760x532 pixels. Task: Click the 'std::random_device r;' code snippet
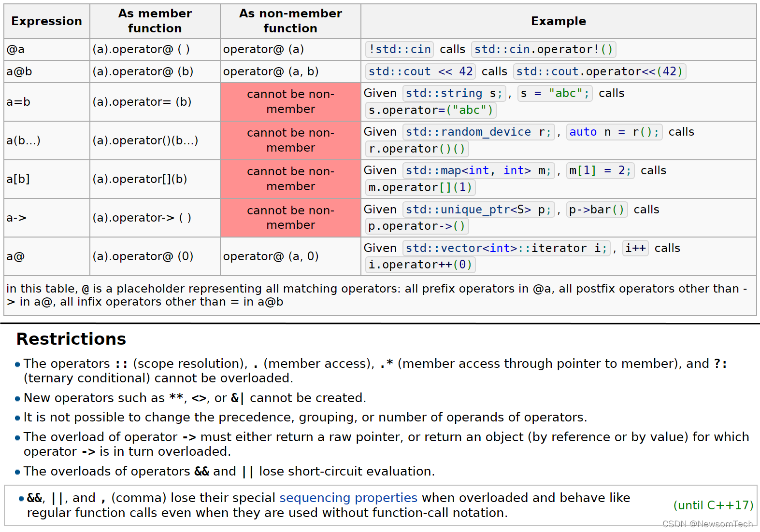pos(478,132)
